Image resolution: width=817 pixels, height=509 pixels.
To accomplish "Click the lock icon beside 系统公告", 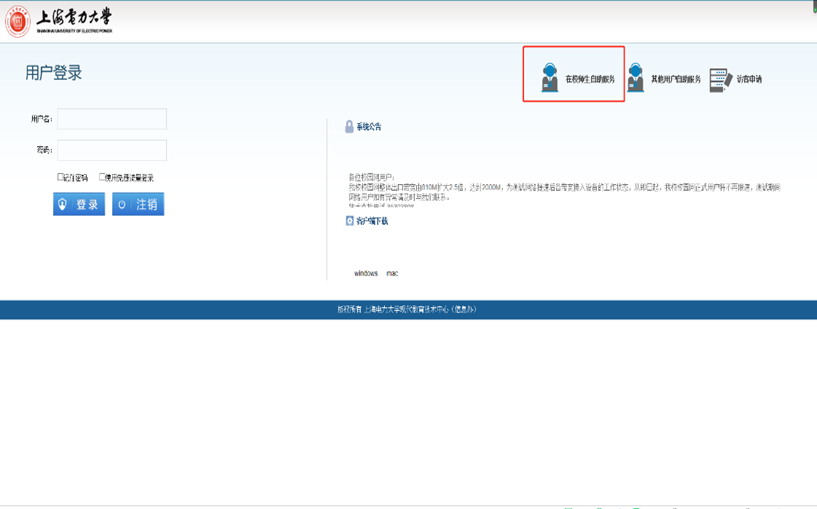I will point(349,127).
